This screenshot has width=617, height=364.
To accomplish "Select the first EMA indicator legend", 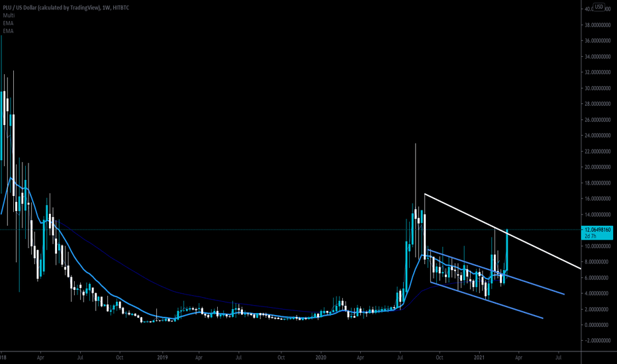I will [8, 23].
